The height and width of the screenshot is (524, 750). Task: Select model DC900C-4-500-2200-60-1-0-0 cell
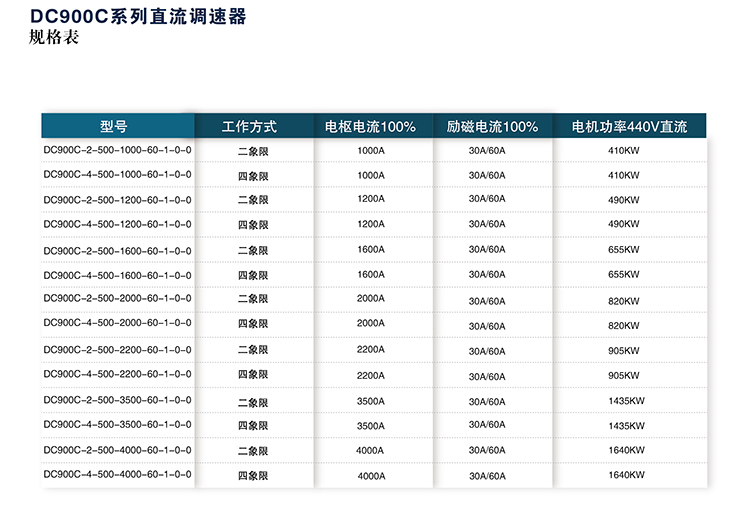click(117, 374)
